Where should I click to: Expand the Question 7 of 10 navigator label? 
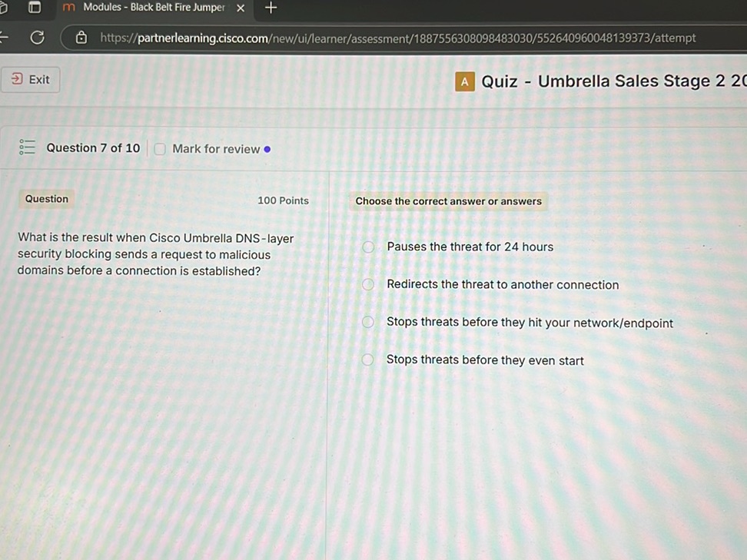coord(93,148)
